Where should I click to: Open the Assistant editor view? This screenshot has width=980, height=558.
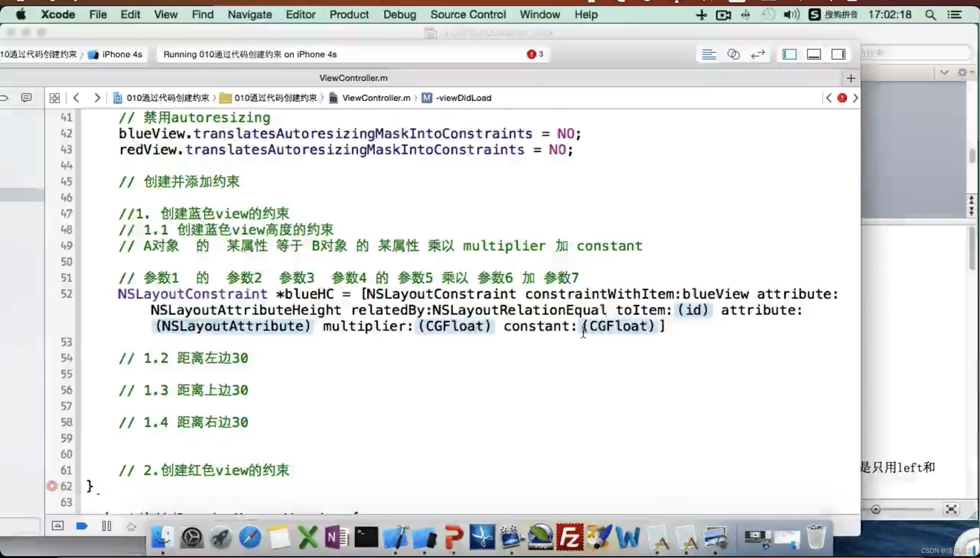[733, 54]
